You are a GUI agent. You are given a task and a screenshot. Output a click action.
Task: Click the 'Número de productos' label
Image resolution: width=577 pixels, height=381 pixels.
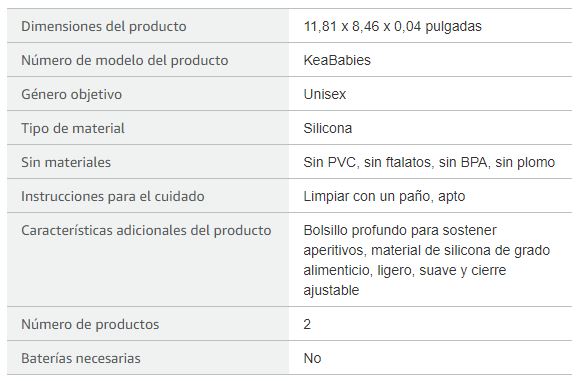(x=90, y=324)
